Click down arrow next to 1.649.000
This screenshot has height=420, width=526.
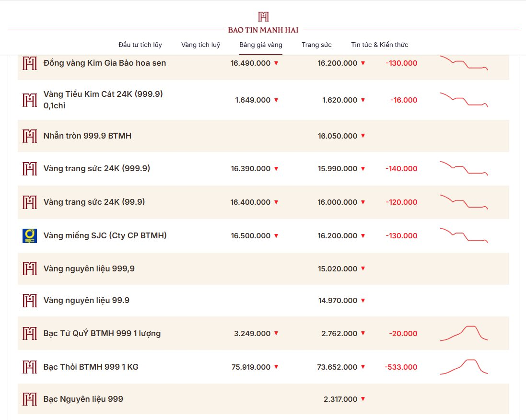[276, 100]
